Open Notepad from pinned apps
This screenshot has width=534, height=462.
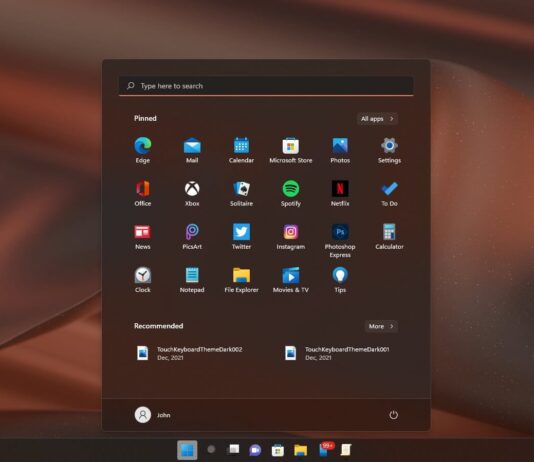(192, 280)
